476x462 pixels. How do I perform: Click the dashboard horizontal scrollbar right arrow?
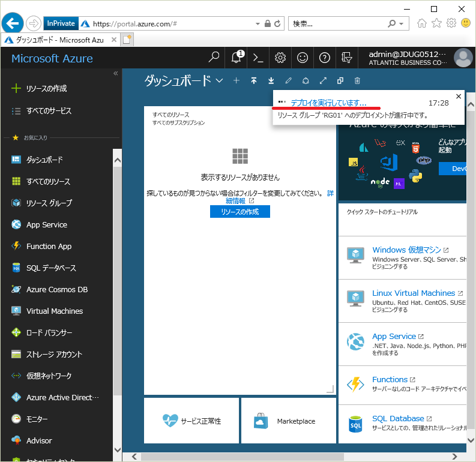tap(454, 457)
